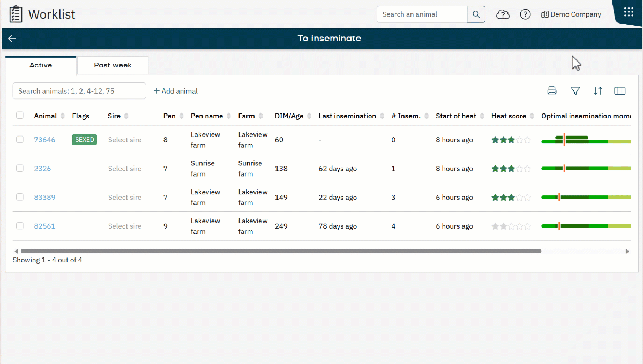
Task: Sort by Last insemination column
Action: (352, 116)
